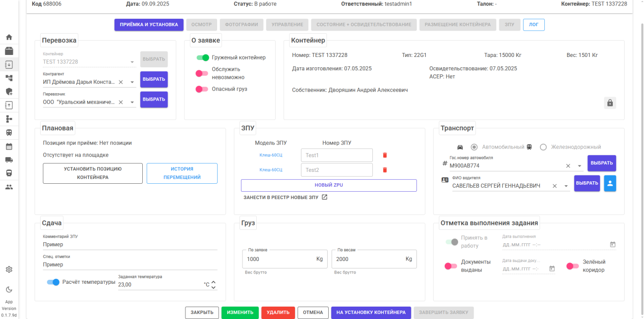Open the Гос.номер автомобиля dropdown
The image size is (644, 319).
point(579,166)
